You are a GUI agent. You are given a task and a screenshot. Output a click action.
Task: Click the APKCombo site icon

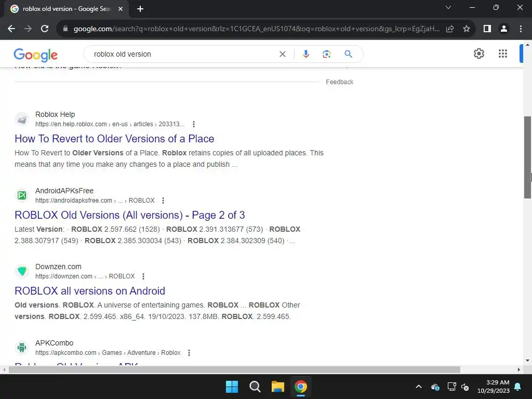[22, 348]
